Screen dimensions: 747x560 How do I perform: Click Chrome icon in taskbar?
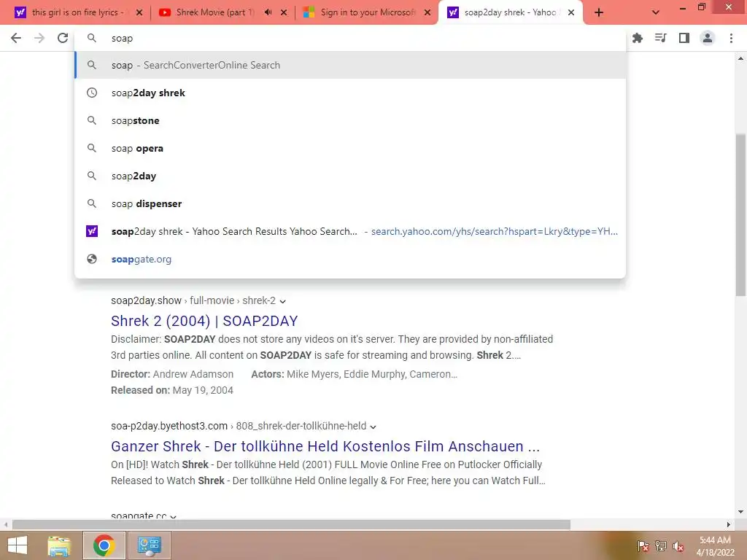(104, 545)
